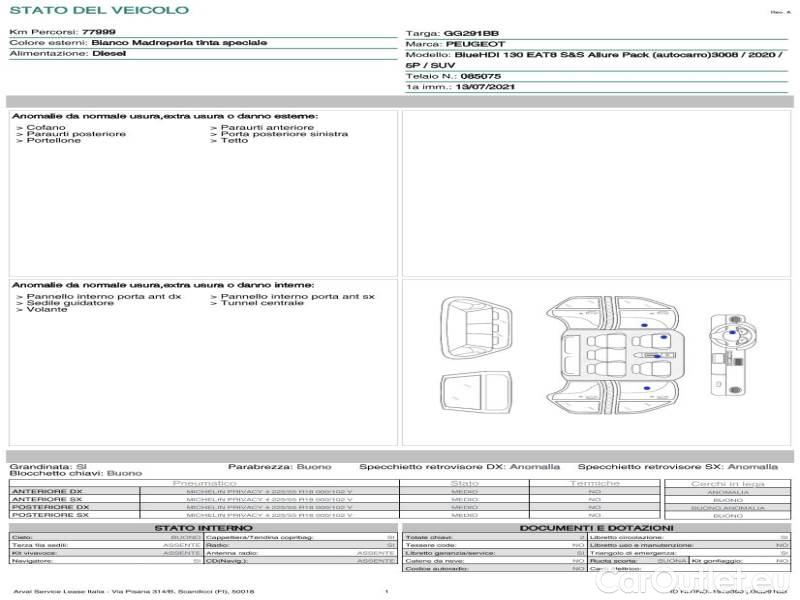Select the 'POSTERIORE SX' tyre row label
Screen dimensions: 800x600
(x=50, y=515)
